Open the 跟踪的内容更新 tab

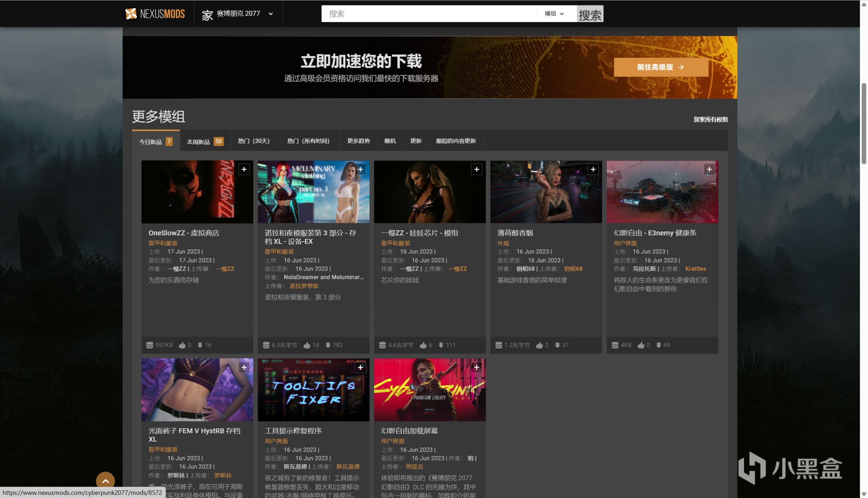(x=456, y=141)
